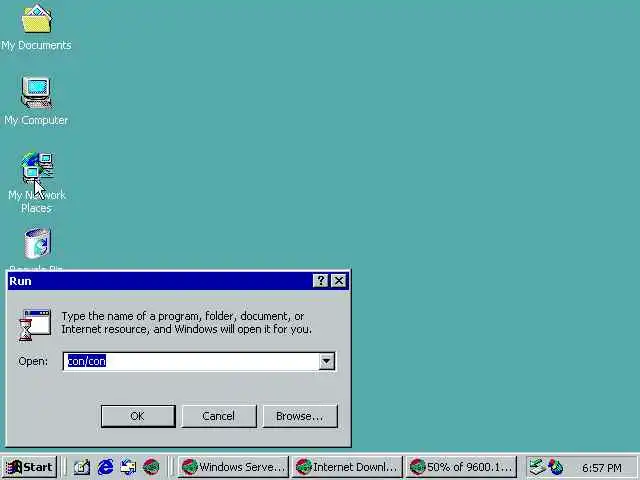Click Show Desktop quick launch icon
Viewport: 640px width, 480px height.
point(81,467)
